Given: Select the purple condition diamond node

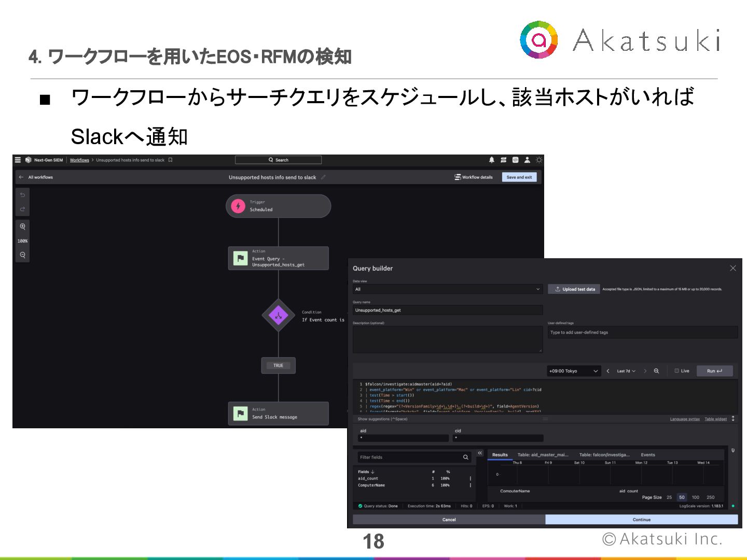Looking at the screenshot, I should coord(279,315).
